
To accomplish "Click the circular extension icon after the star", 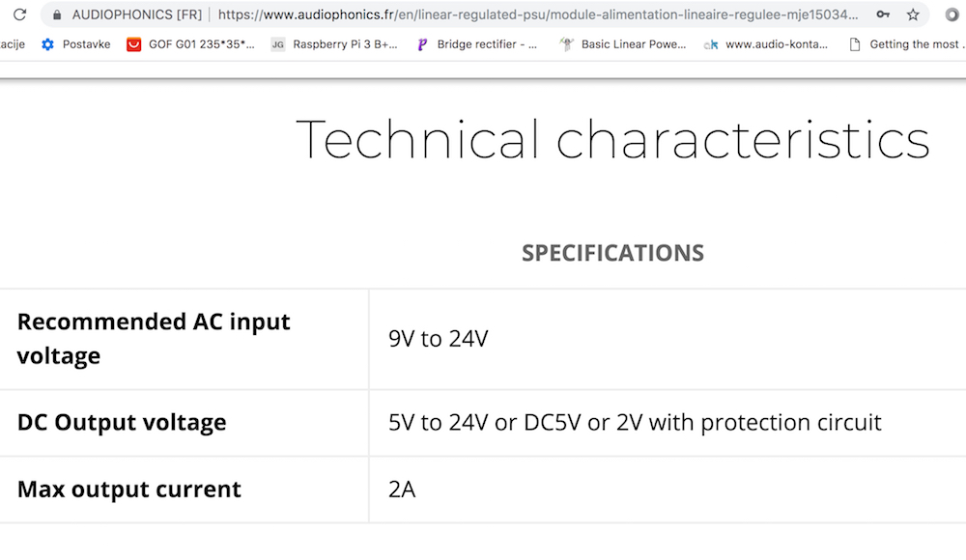I will [x=952, y=14].
